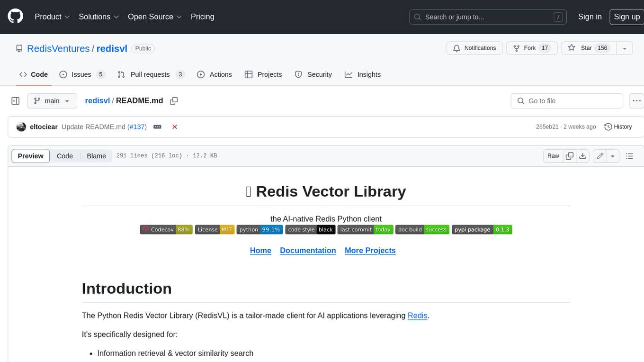Switch to Code view
This screenshot has width=644, height=362.
pos(65,156)
